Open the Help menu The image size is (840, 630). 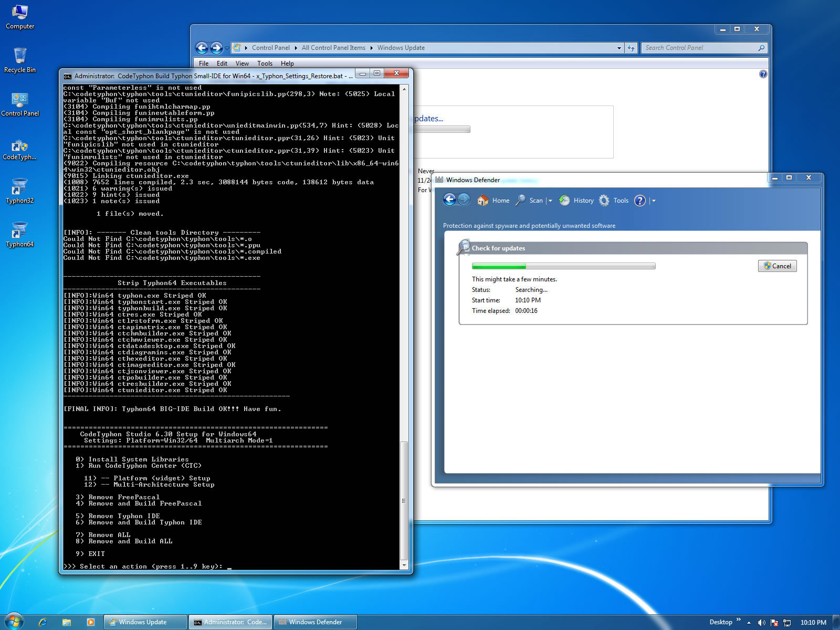(287, 64)
